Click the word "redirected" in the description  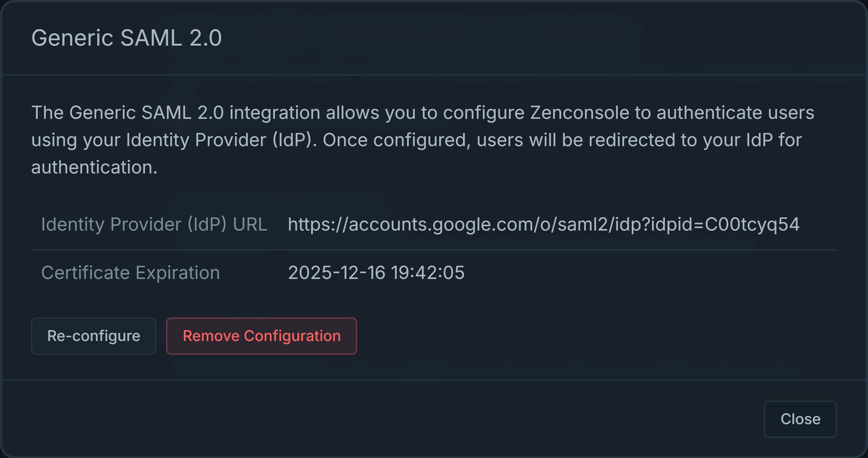click(x=631, y=140)
